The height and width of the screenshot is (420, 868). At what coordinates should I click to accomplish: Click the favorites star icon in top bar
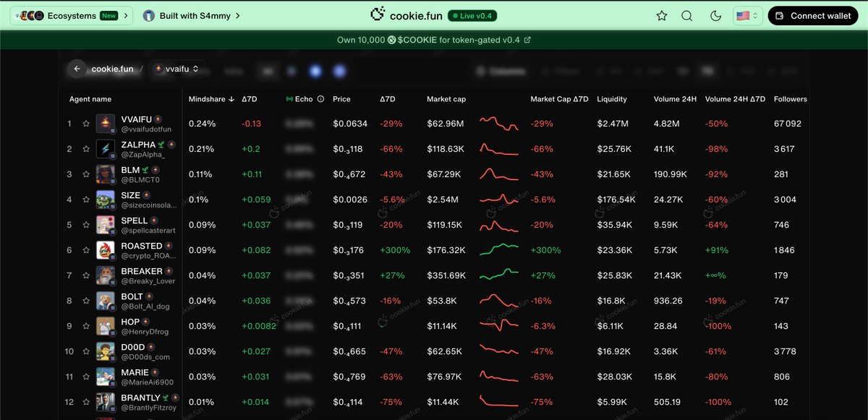(662, 16)
